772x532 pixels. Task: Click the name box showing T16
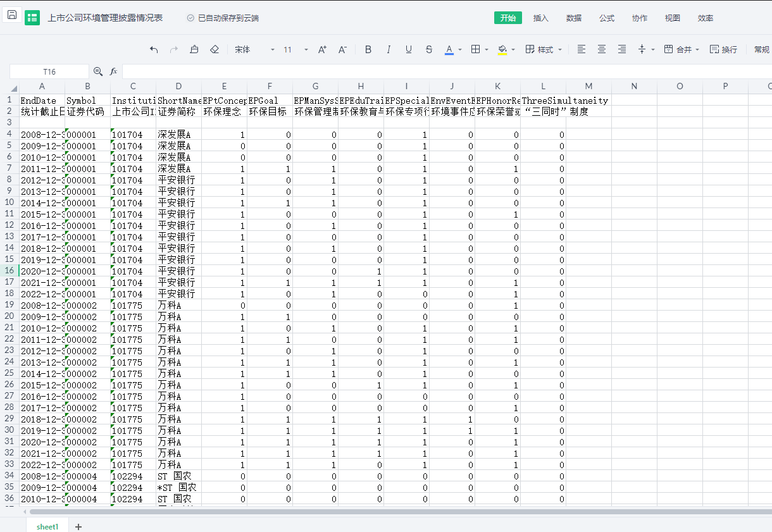(x=49, y=71)
